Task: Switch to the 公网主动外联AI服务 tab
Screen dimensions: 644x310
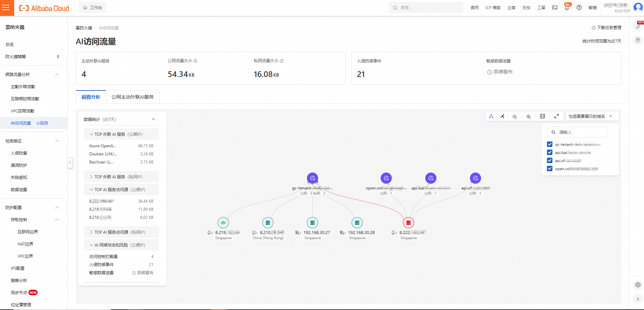Action: [x=133, y=97]
